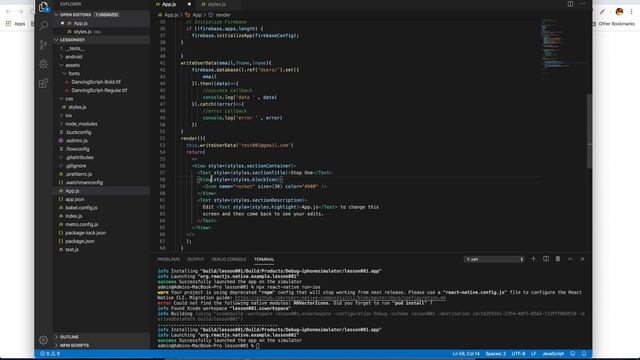Click render breadcrumb above the editor
The image size is (640, 360).
click(223, 15)
